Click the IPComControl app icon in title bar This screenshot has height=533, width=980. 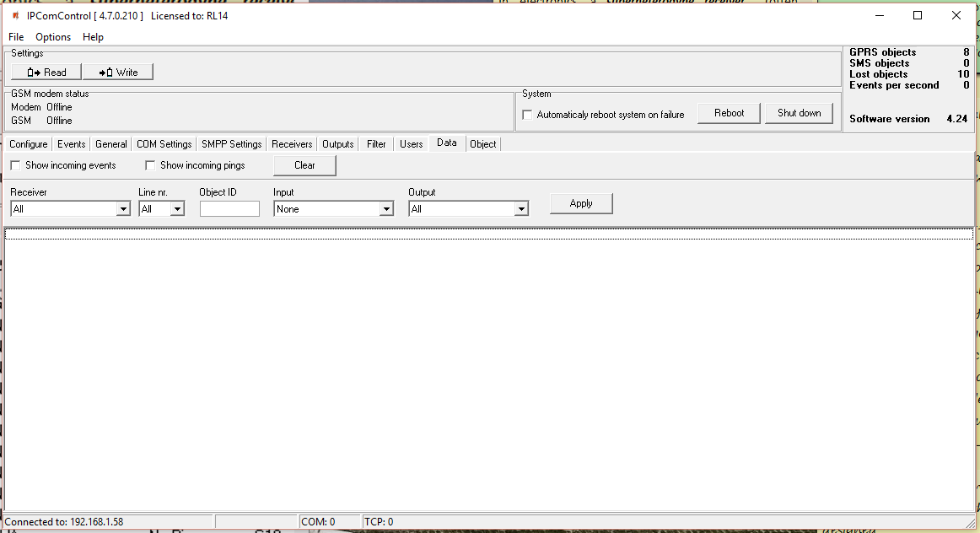point(15,16)
